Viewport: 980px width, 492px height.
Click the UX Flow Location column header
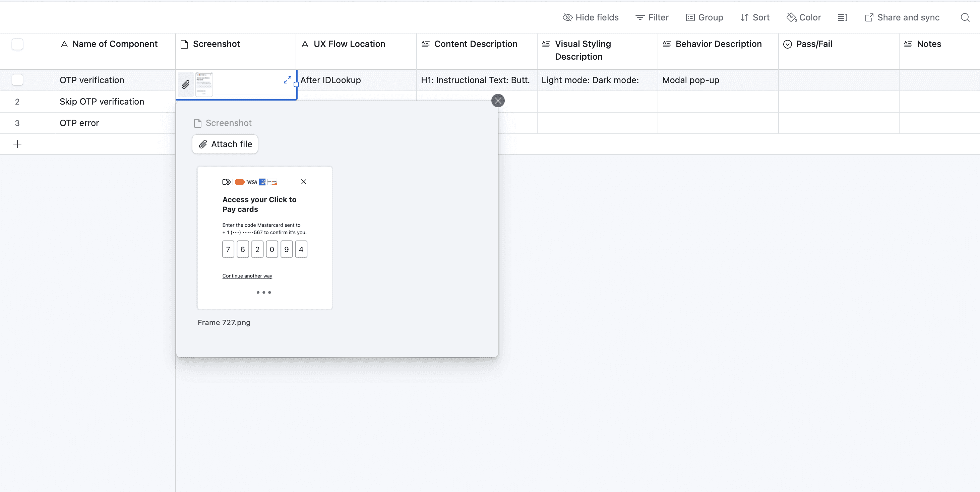(x=349, y=44)
